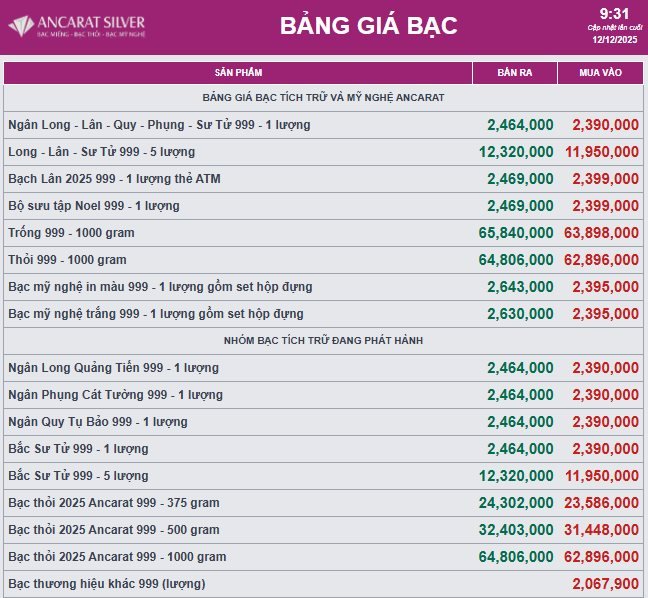Click the 12/12/2025 update date
Screen dimensions: 648x598
pos(614,41)
